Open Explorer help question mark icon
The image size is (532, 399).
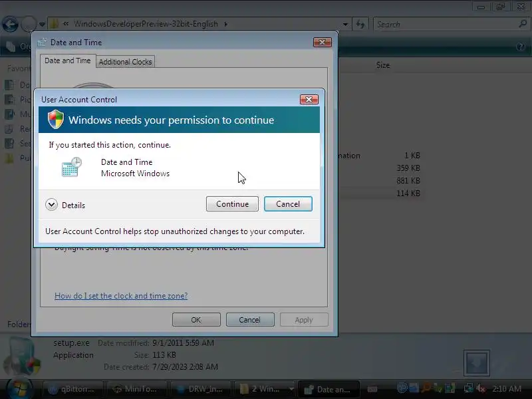[x=521, y=47]
